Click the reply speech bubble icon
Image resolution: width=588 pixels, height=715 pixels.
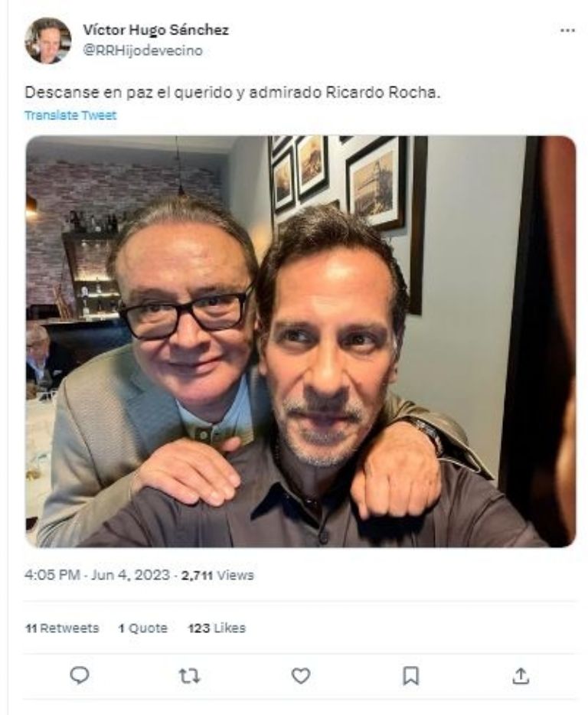tap(80, 674)
